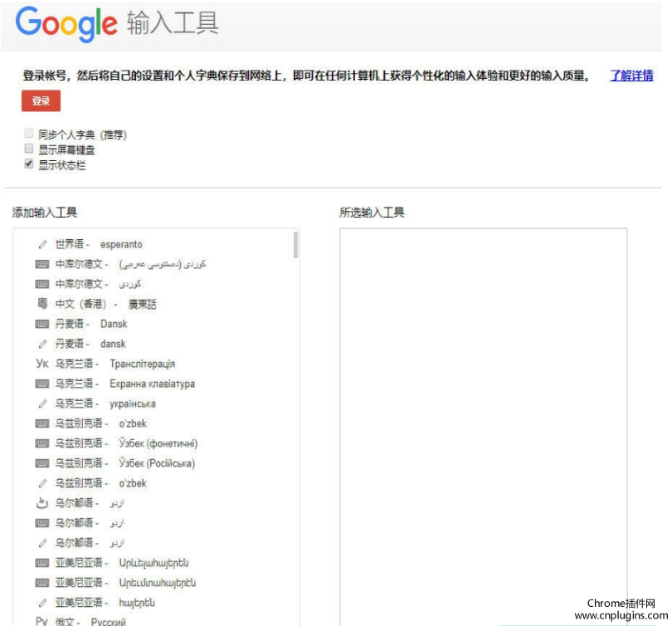Select 俄文 - Русский entry
This screenshot has width=672, height=626.
[91, 621]
